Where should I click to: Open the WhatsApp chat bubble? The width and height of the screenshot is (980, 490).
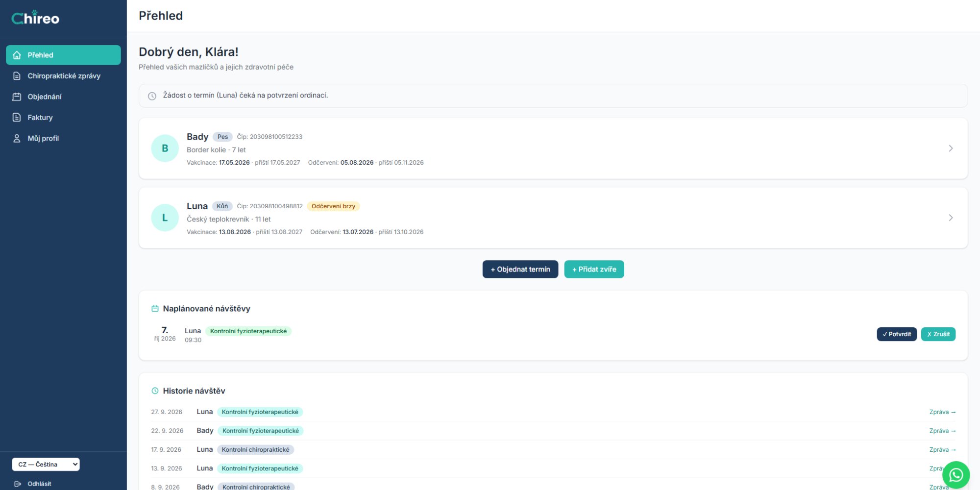955,475
